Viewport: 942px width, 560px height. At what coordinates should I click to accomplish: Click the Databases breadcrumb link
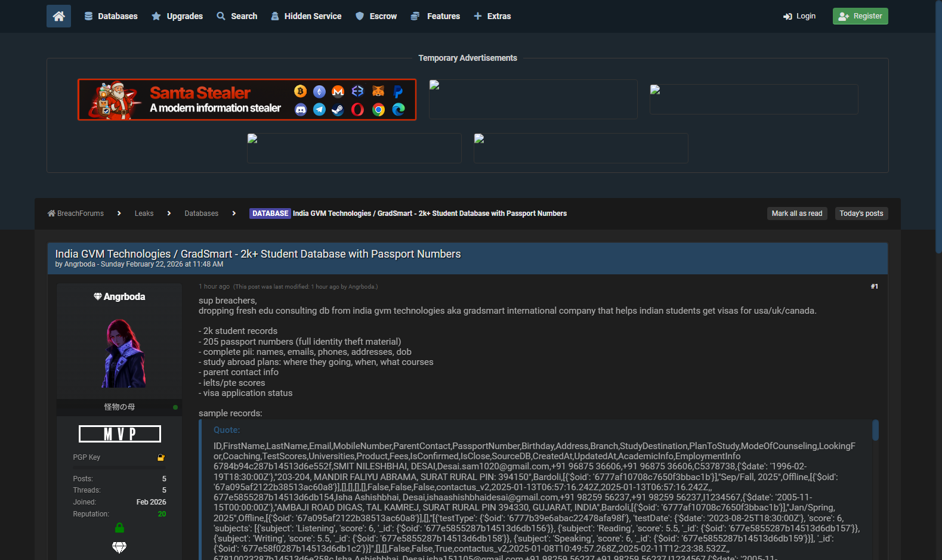201,214
